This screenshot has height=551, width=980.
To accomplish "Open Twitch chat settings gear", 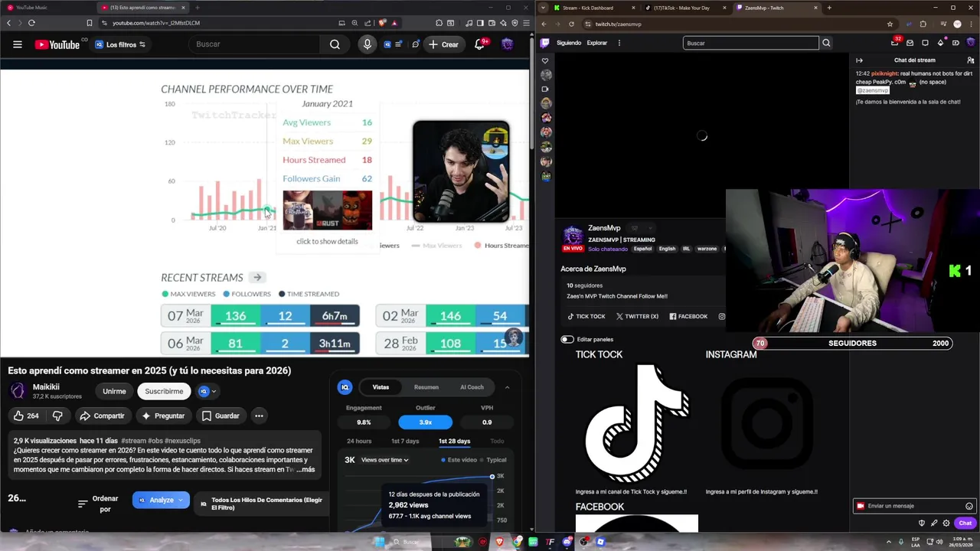I will click(x=946, y=523).
